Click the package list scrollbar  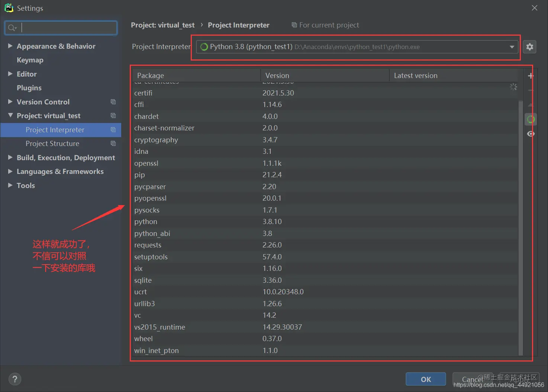(x=521, y=227)
